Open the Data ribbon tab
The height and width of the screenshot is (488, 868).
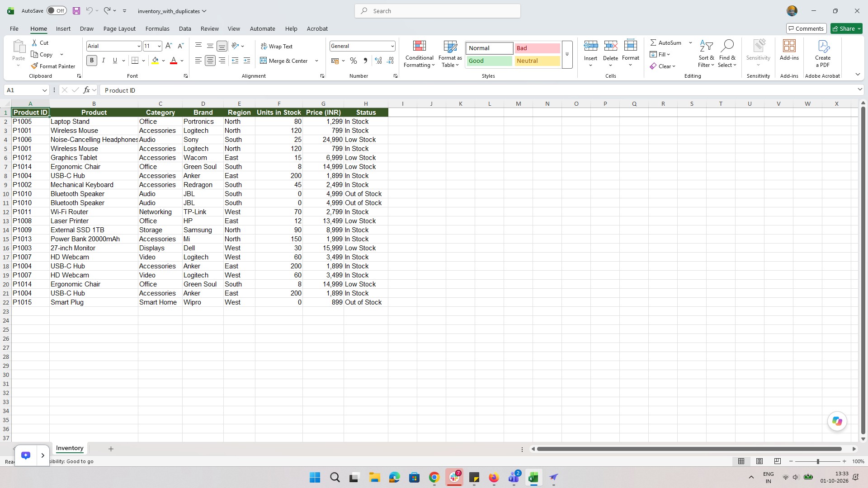(185, 28)
